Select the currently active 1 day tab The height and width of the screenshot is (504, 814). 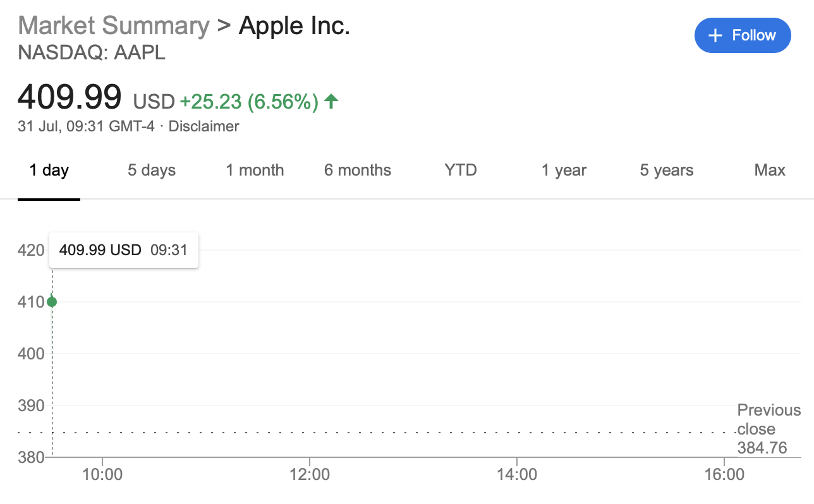coord(49,170)
